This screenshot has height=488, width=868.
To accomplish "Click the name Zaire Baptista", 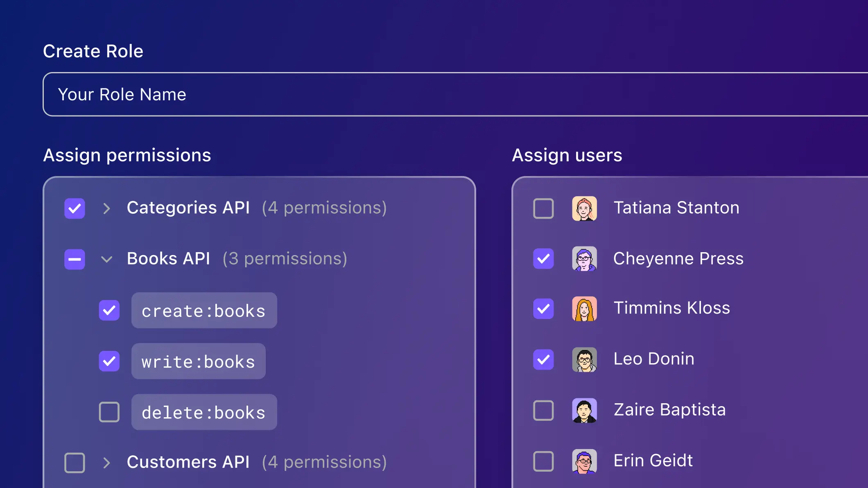I will [670, 409].
